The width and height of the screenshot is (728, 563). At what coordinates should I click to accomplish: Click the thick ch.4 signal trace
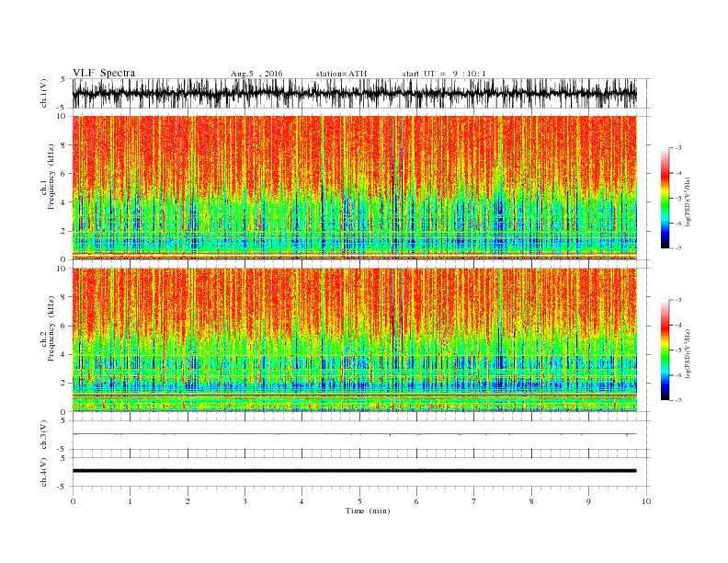355,471
